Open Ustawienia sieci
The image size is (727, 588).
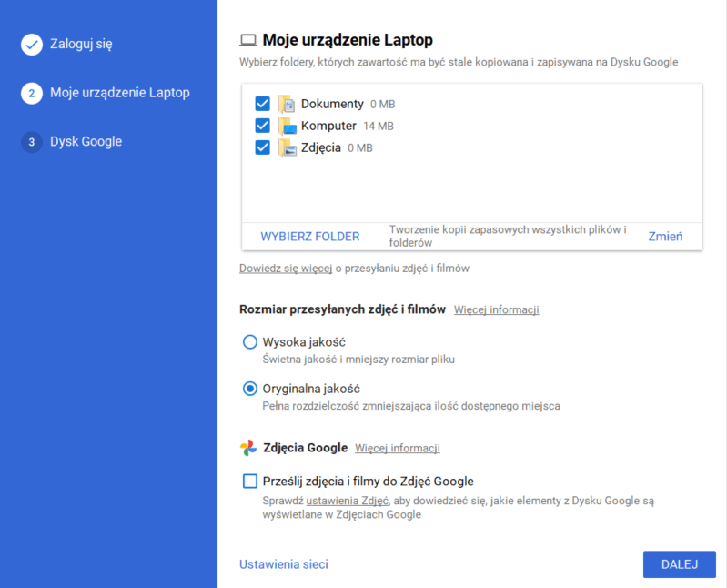tap(283, 564)
